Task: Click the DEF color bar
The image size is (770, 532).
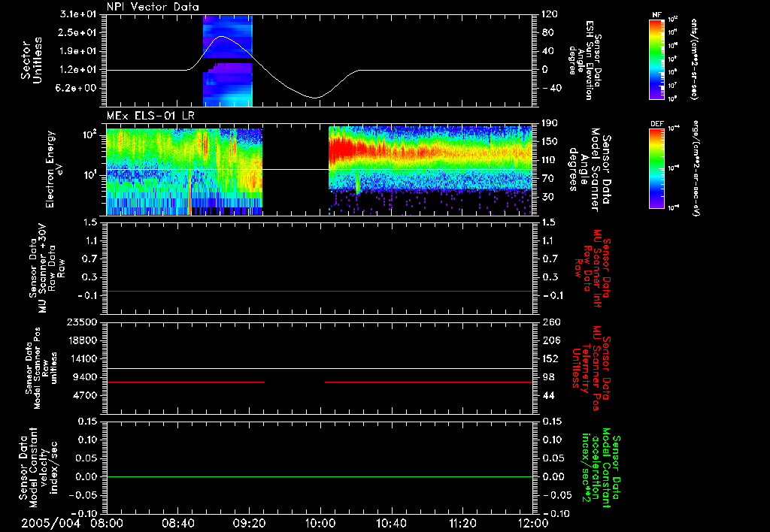Action: (x=657, y=168)
